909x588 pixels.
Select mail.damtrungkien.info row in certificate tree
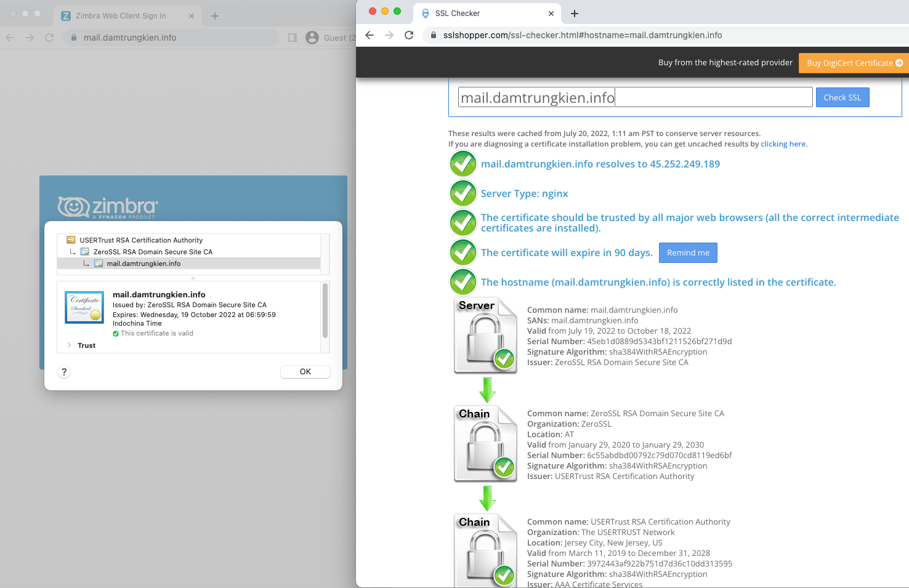click(188, 264)
